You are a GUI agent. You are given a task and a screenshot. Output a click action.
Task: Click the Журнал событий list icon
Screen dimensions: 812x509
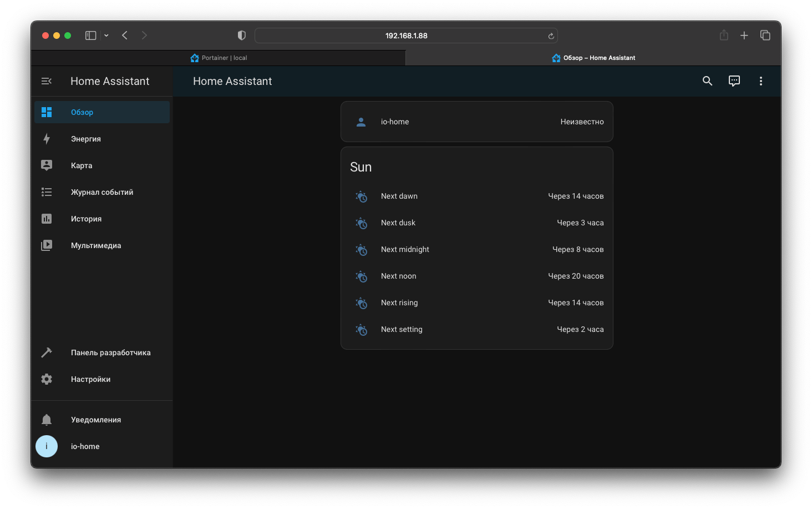click(x=47, y=192)
